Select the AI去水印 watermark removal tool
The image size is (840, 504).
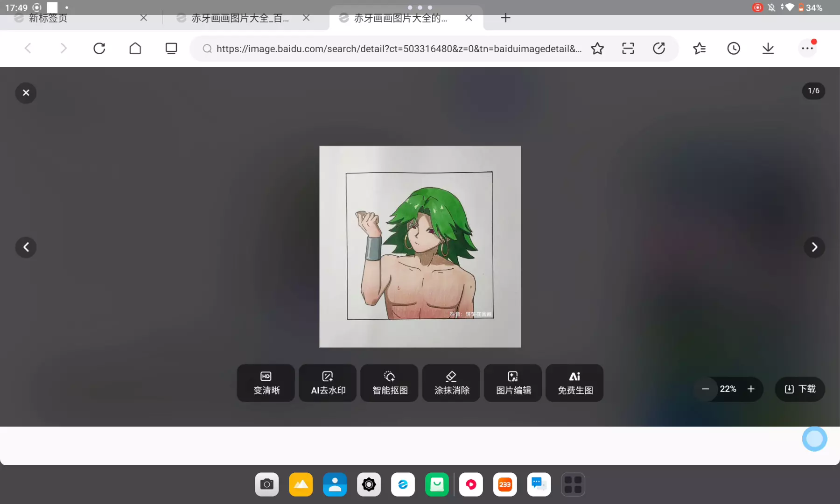coord(328,383)
